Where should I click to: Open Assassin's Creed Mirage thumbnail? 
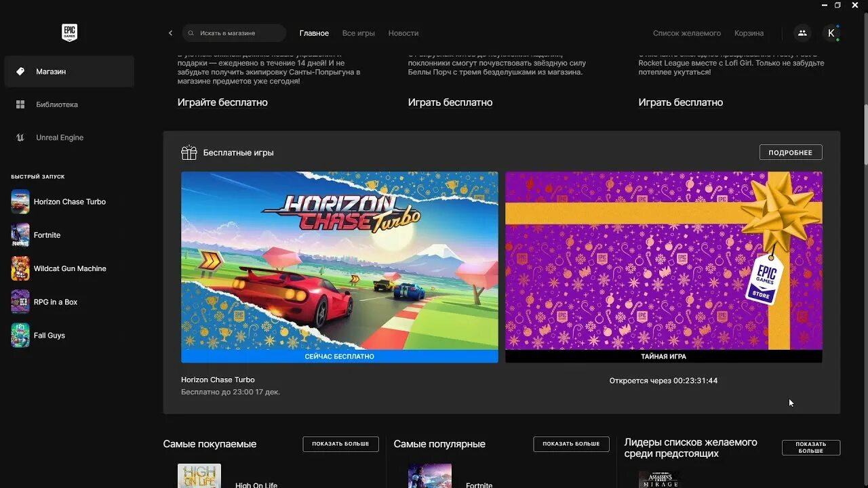pos(660,479)
